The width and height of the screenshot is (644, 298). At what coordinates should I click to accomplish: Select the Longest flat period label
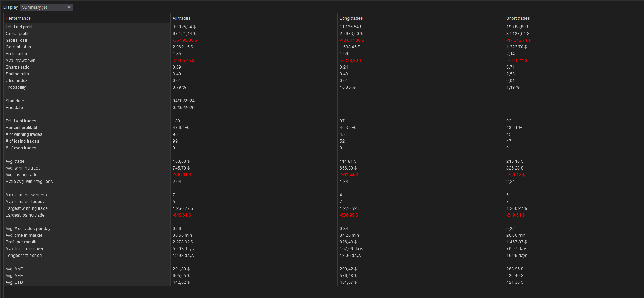(x=24, y=256)
